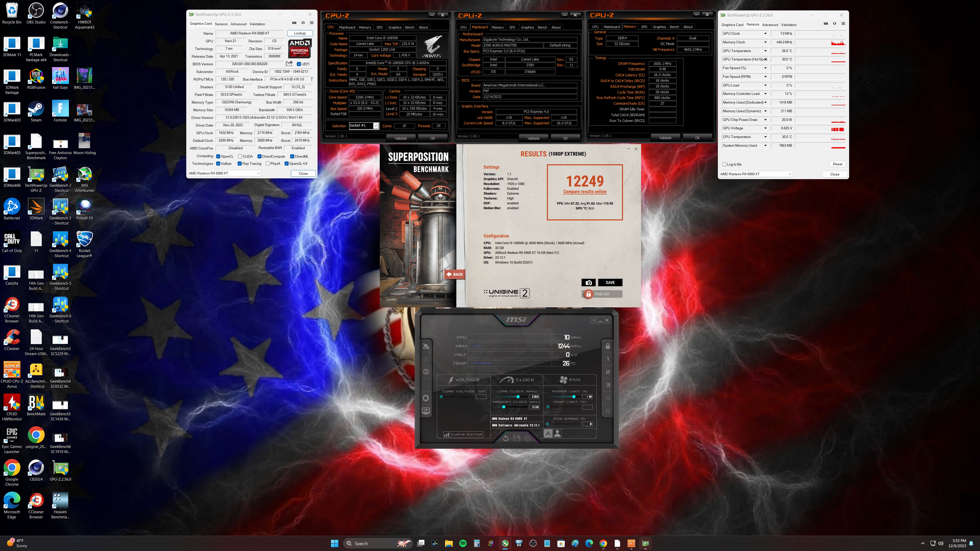Click the Kombustor K icon in Afterburner
This screenshot has width=980, height=551.
coord(426,359)
